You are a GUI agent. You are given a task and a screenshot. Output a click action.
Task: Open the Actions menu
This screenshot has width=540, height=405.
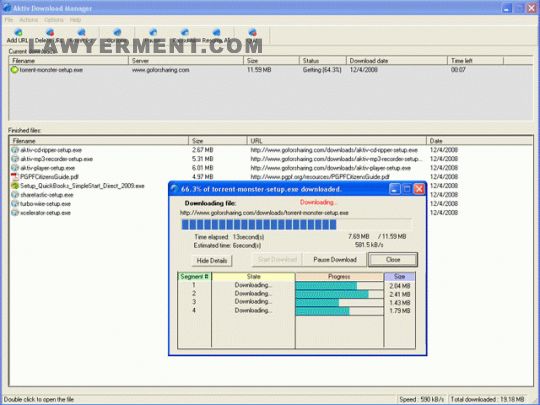pos(29,20)
